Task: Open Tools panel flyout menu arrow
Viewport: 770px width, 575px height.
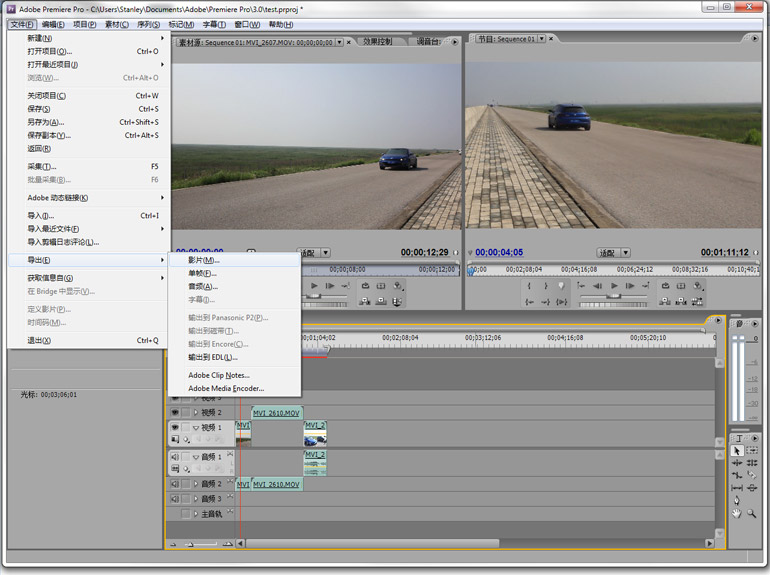Action: click(755, 438)
